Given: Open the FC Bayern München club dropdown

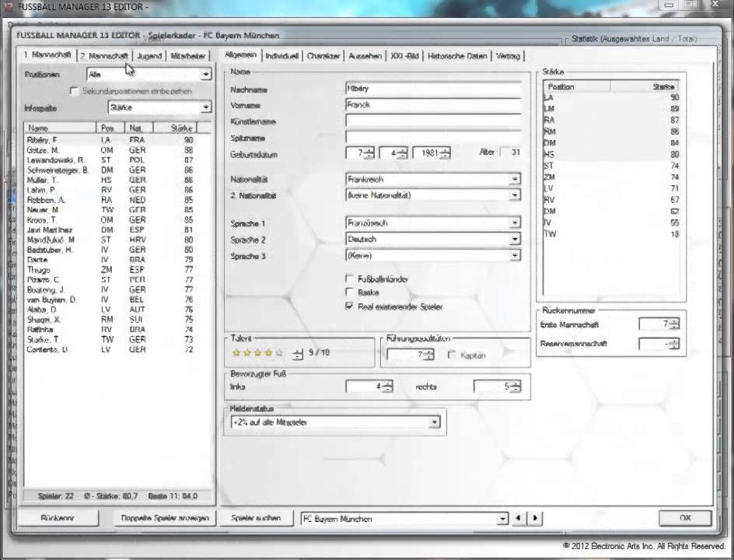Looking at the screenshot, I should pos(502,518).
